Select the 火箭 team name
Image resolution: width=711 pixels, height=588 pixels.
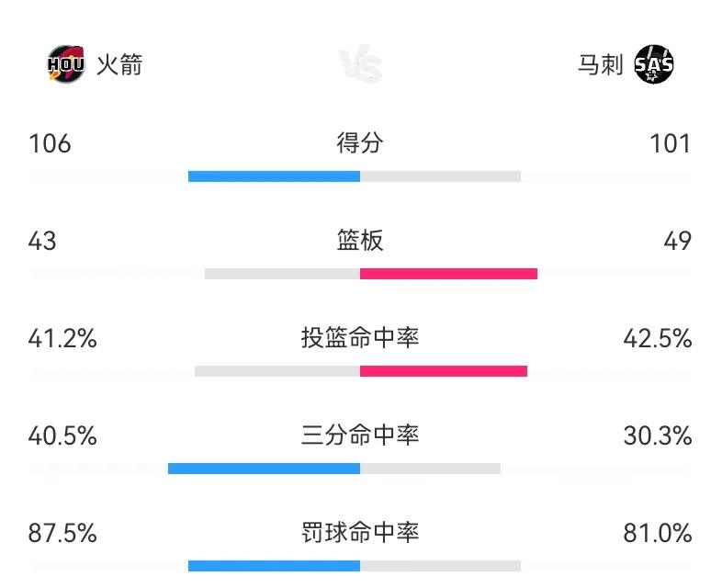(119, 64)
